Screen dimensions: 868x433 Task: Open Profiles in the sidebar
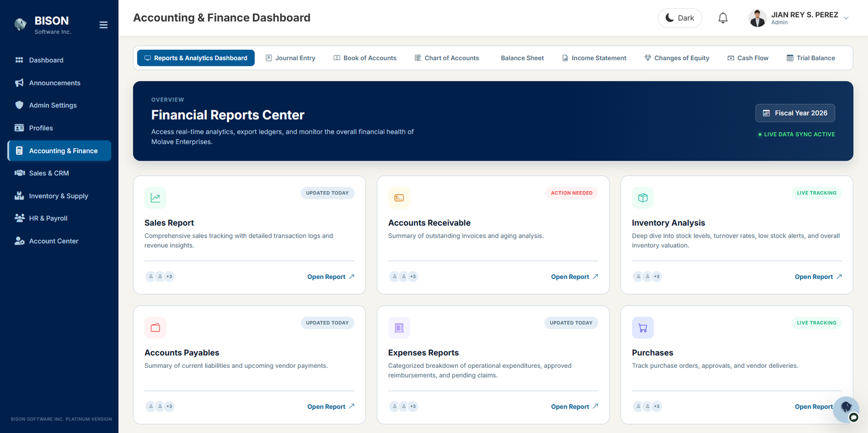59,128
